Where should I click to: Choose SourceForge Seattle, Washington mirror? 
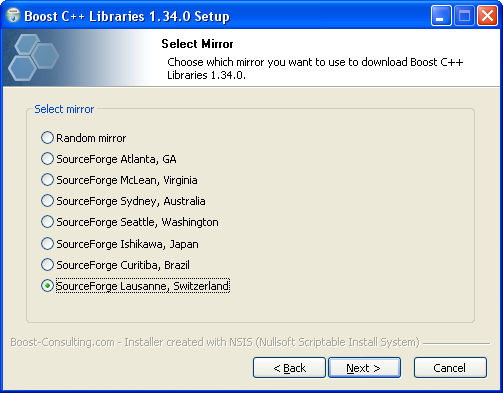coord(130,222)
